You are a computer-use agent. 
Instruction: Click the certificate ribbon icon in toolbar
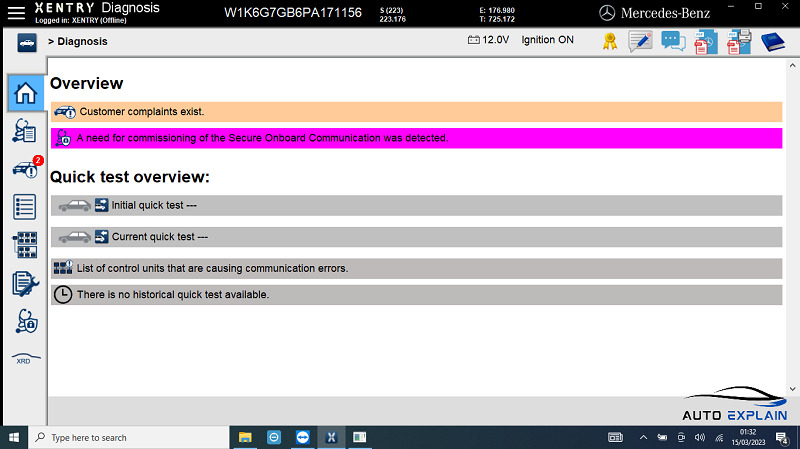tap(609, 41)
